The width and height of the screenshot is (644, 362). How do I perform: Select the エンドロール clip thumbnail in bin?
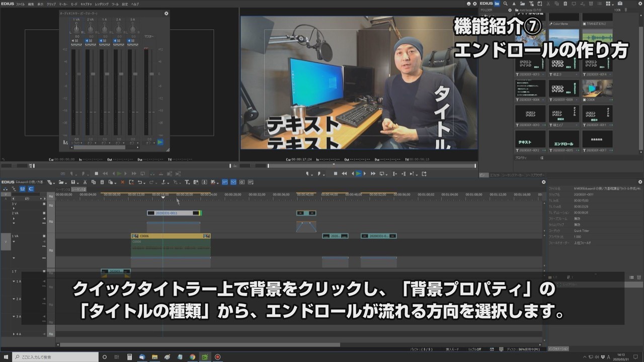pyautogui.click(x=563, y=139)
